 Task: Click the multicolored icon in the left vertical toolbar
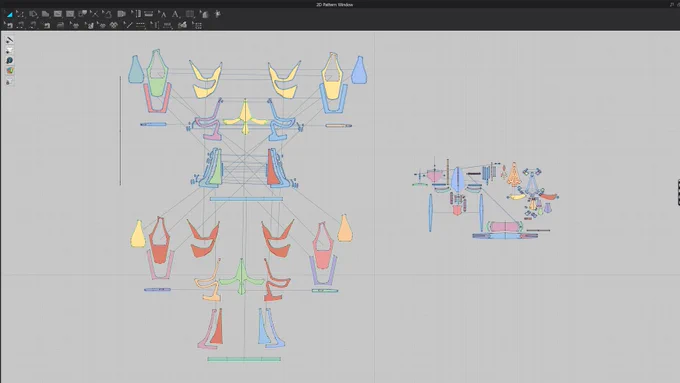click(10, 70)
